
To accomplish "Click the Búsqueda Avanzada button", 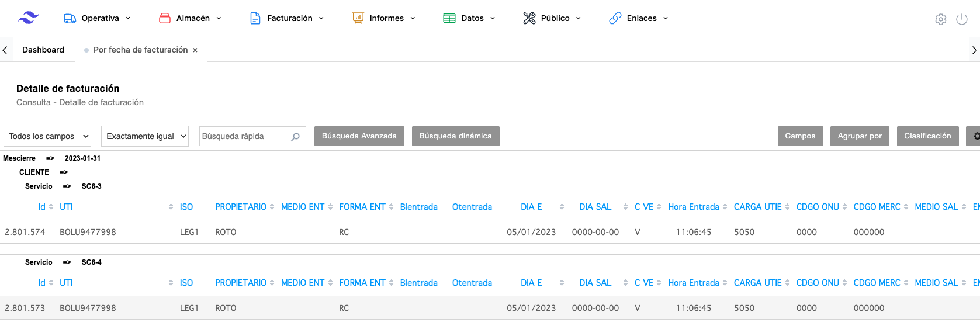I will [359, 136].
